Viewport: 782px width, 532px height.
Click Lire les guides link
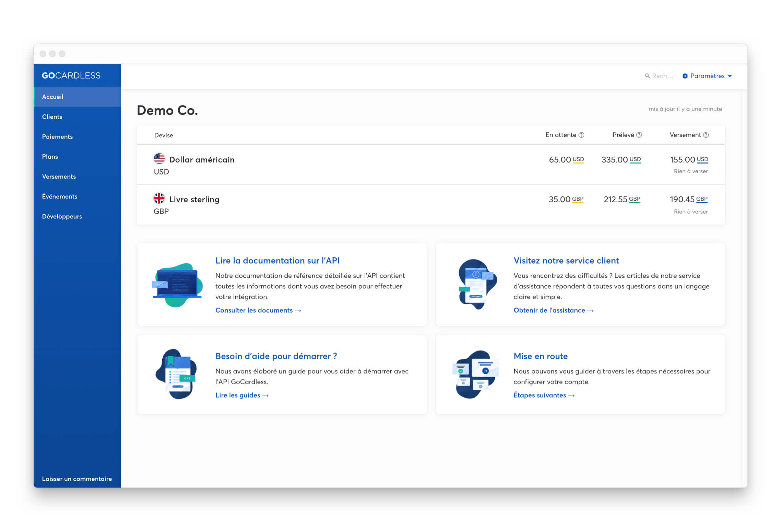(x=242, y=395)
